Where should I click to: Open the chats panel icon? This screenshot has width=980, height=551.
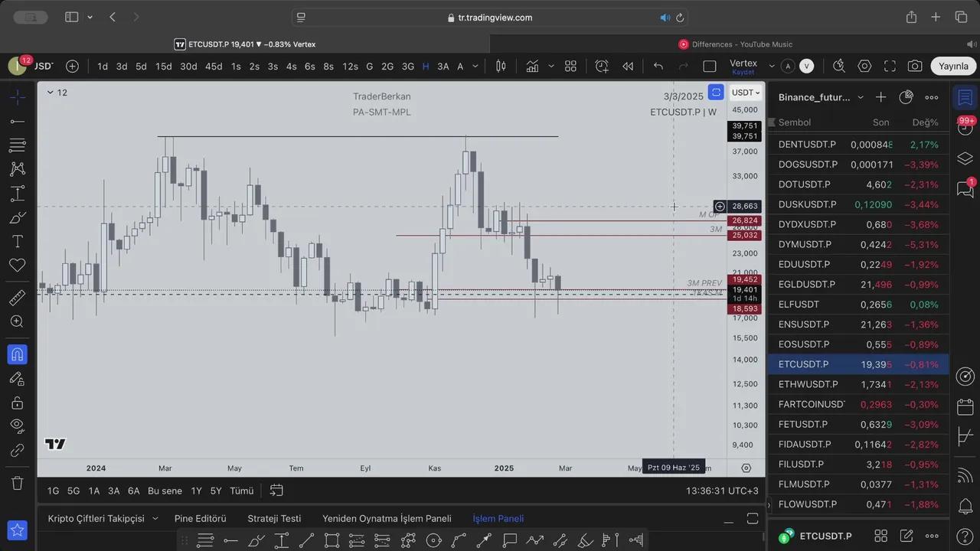tap(965, 189)
